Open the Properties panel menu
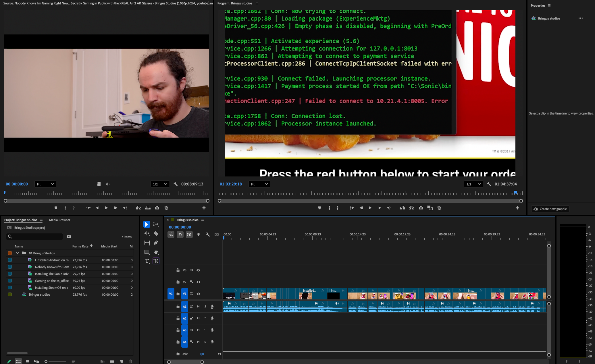Screen dimensions: 595x364 549,5
